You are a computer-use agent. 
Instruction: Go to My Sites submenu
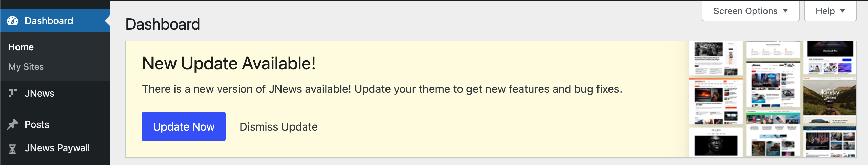pos(26,67)
